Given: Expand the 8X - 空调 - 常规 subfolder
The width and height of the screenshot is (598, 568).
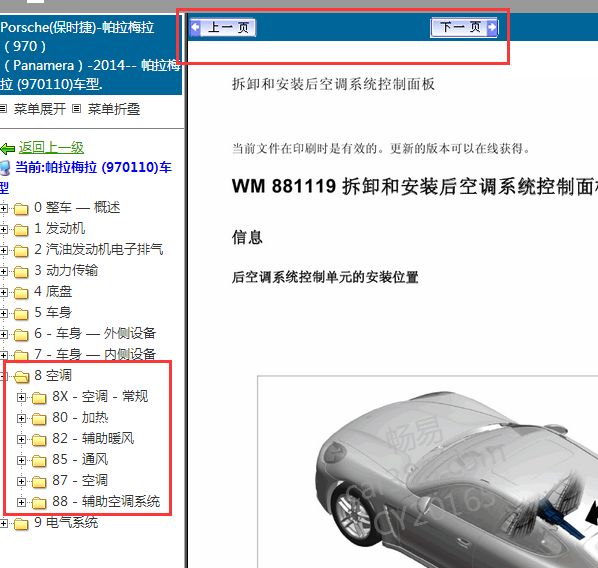Looking at the screenshot, I should (x=21, y=397).
